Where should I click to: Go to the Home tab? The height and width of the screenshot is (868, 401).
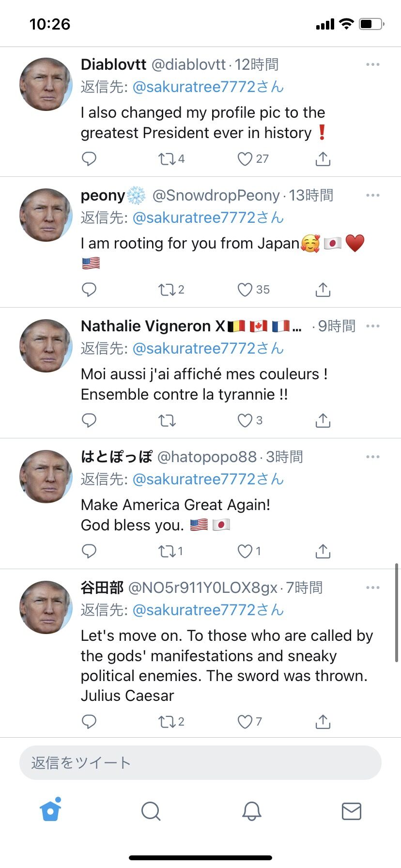click(50, 810)
